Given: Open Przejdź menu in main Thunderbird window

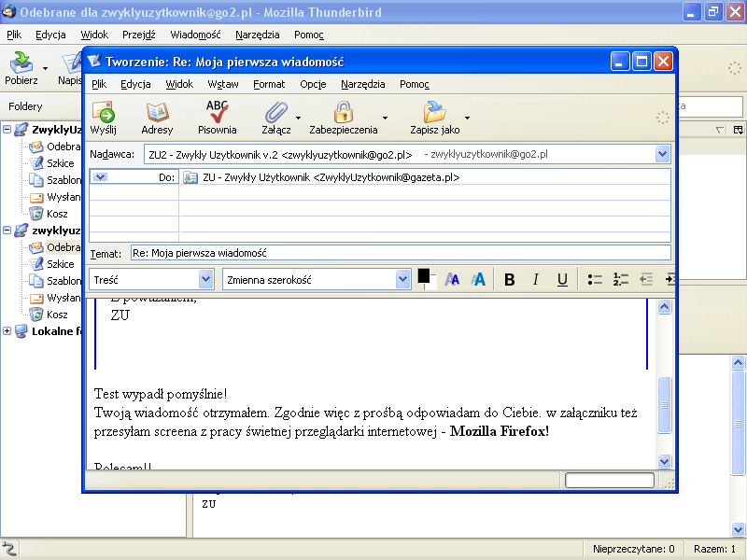Looking at the screenshot, I should pos(138,35).
